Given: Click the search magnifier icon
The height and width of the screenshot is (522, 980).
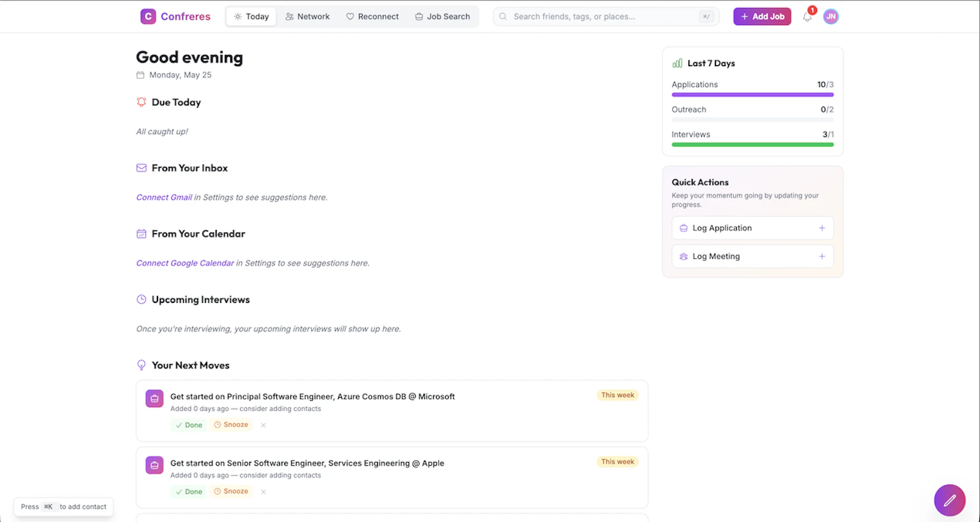Looking at the screenshot, I should coord(503,17).
